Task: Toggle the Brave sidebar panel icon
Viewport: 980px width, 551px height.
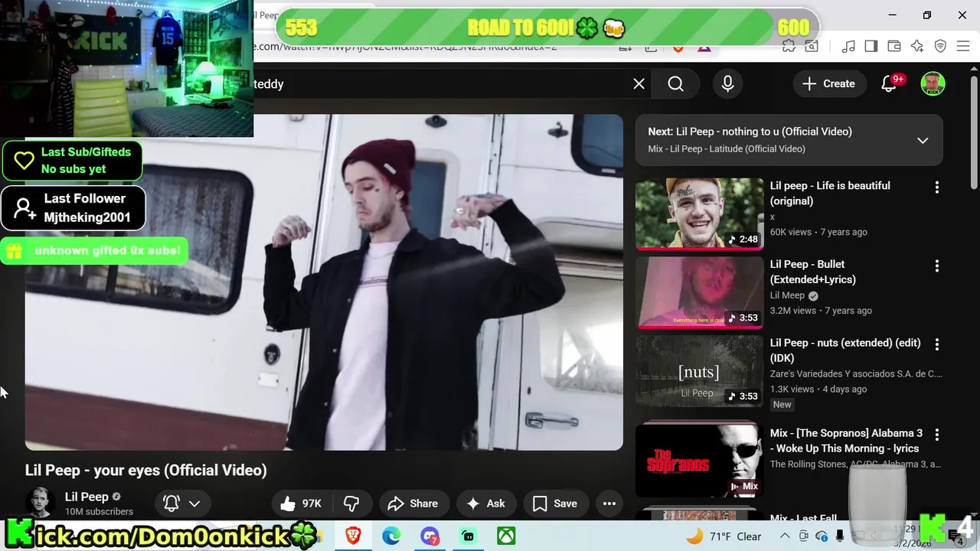Action: click(871, 47)
